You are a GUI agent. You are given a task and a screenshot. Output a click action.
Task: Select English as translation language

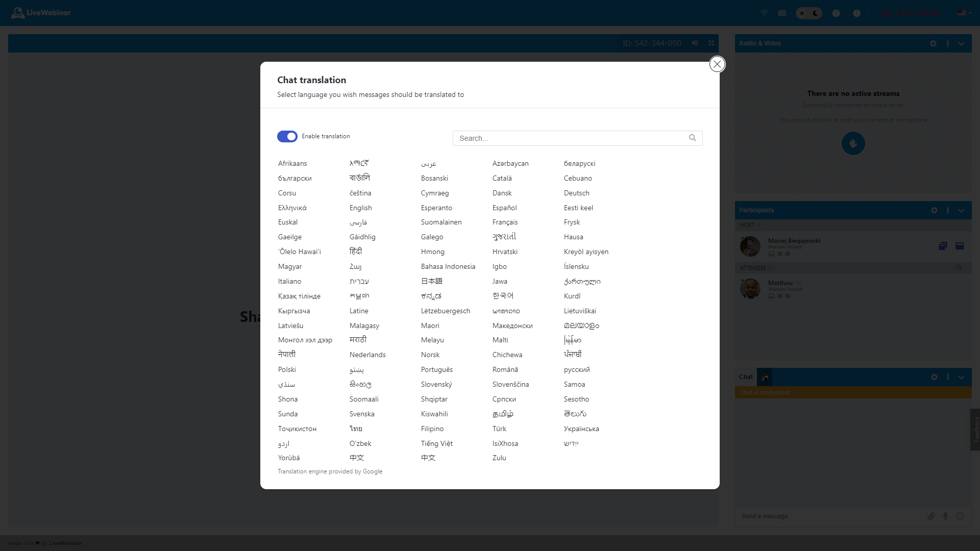click(360, 208)
